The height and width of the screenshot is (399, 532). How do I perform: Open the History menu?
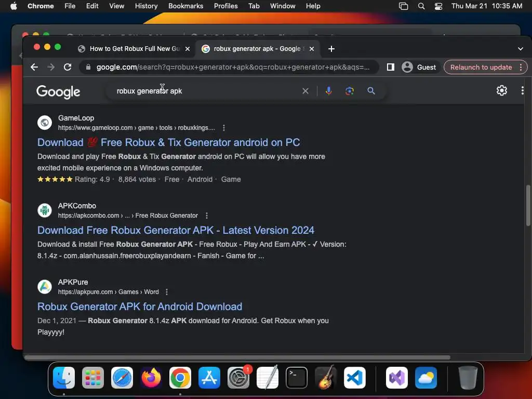click(x=146, y=6)
